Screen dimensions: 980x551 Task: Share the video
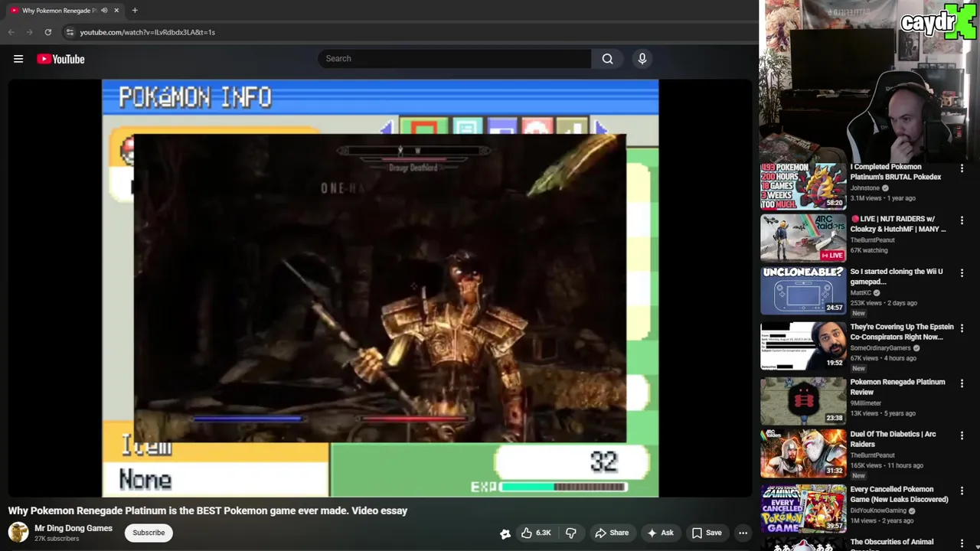tap(612, 533)
